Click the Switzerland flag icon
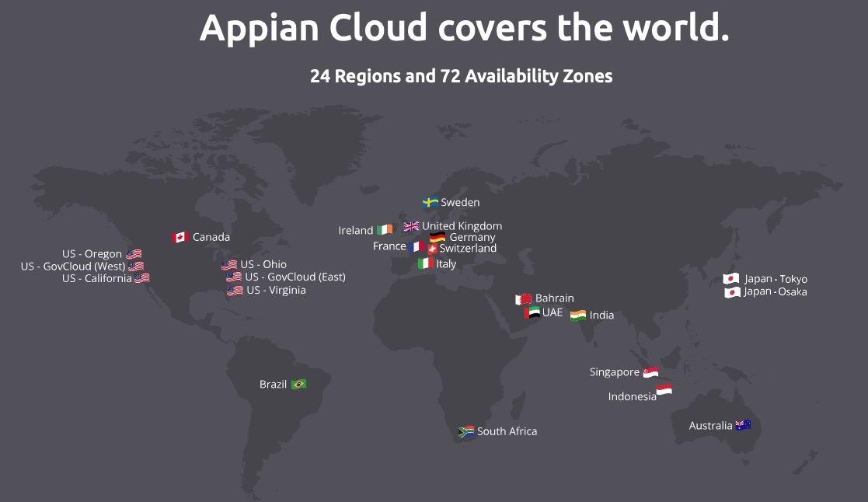Viewport: 868px width, 502px height. click(432, 249)
